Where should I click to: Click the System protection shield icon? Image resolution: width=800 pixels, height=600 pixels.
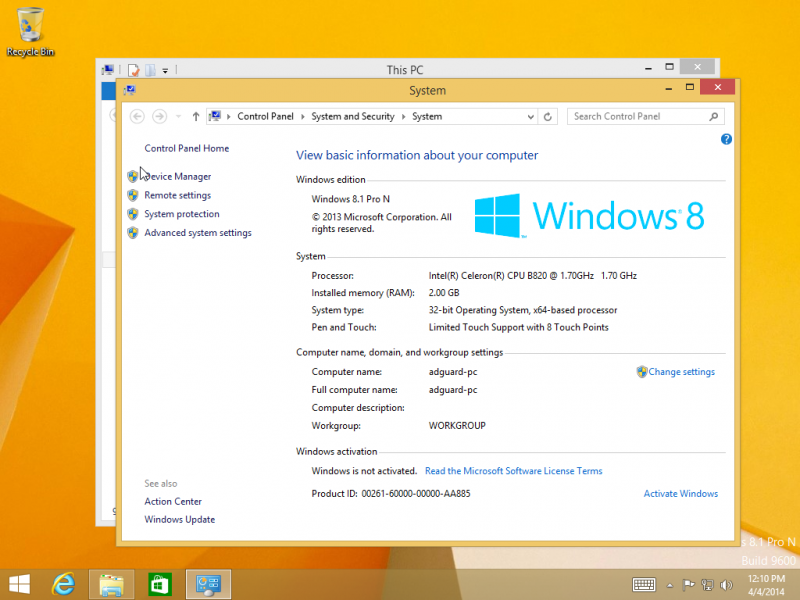(x=133, y=214)
